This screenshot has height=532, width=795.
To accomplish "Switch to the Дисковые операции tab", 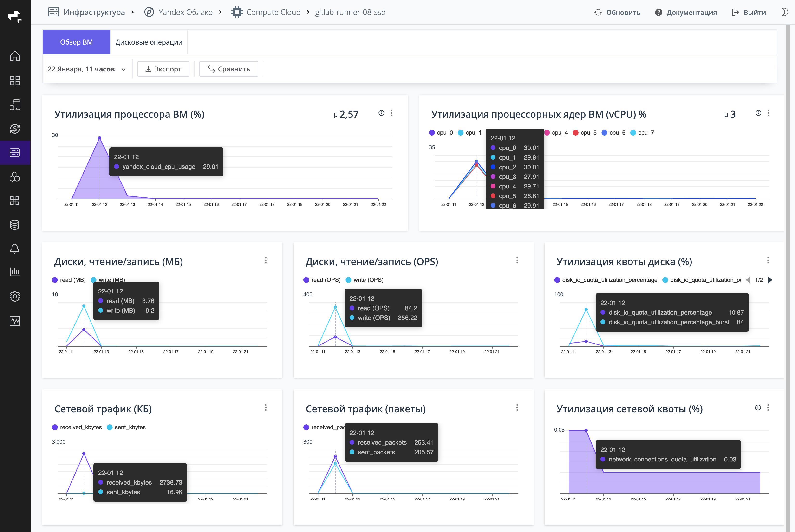I will (x=149, y=42).
